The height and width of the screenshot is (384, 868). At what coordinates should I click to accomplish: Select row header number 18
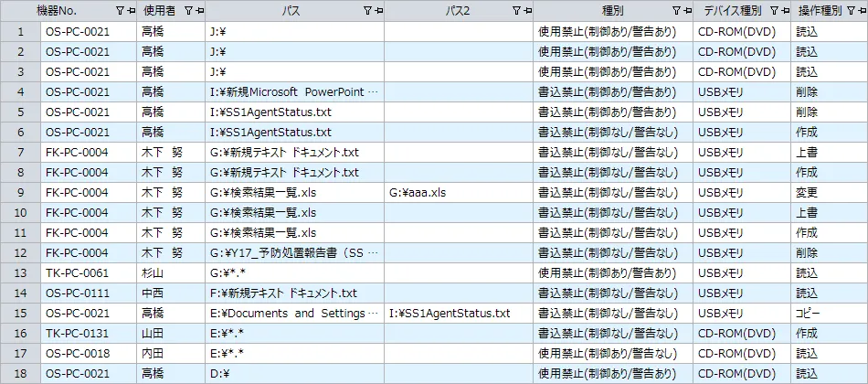pyautogui.click(x=20, y=373)
